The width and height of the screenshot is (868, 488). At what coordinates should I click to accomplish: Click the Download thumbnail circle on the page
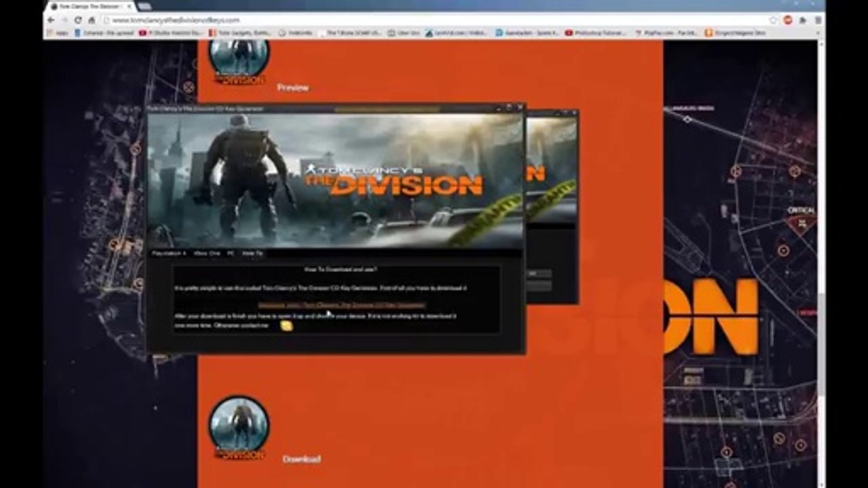[239, 426]
